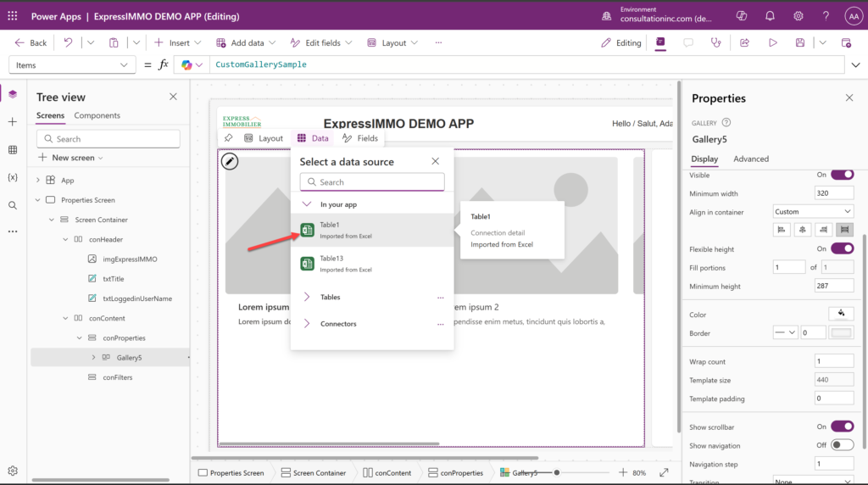Click fit-to-window expand icon
Image resolution: width=868 pixels, height=485 pixels.
click(x=664, y=472)
